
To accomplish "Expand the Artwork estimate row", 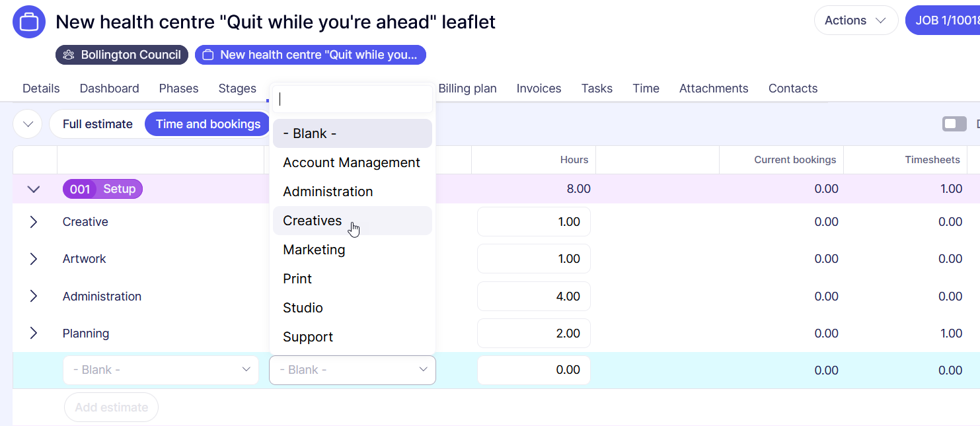I will coord(34,259).
